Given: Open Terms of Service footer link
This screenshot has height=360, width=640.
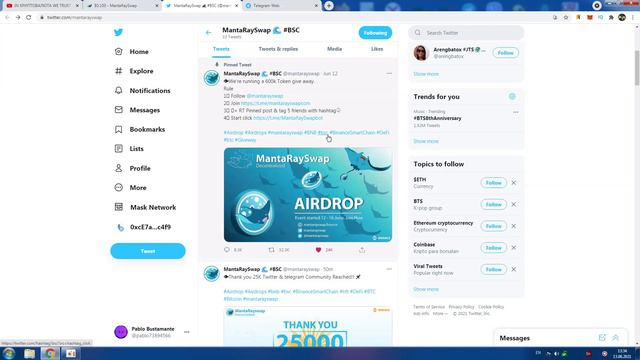Looking at the screenshot, I should pyautogui.click(x=429, y=307).
